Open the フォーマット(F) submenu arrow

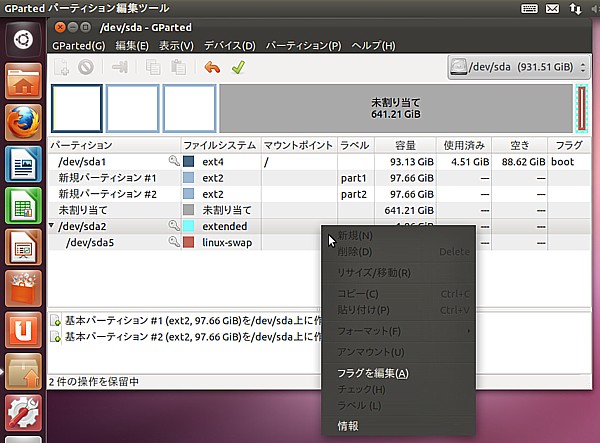click(x=468, y=331)
